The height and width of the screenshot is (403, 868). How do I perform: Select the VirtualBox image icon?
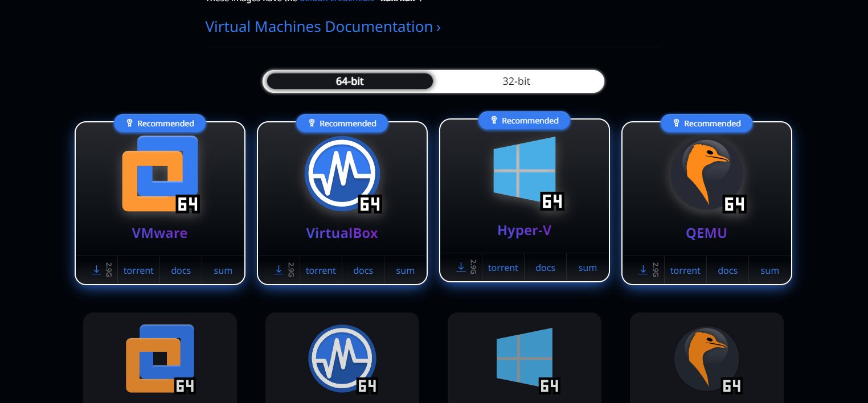[x=342, y=174]
